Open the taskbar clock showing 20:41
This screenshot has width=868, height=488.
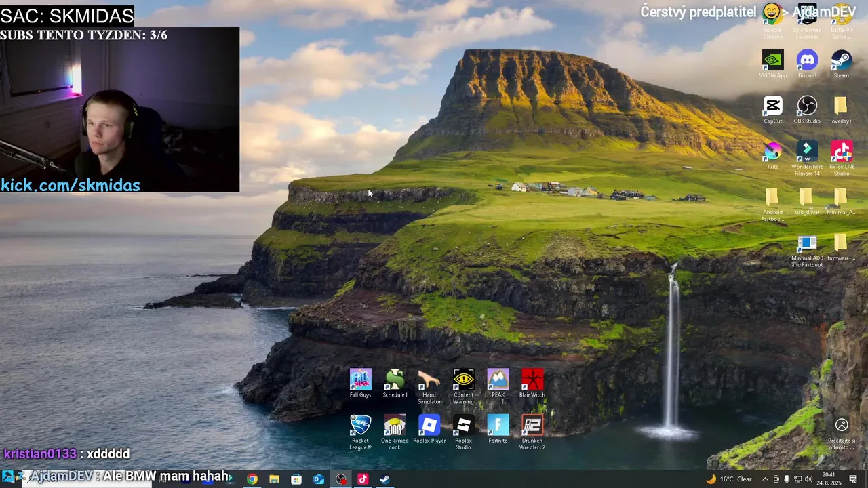(x=829, y=479)
